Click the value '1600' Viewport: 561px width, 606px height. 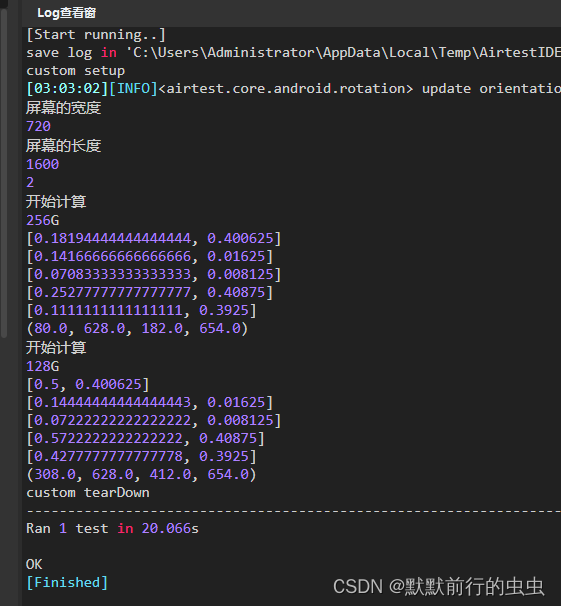[42, 164]
